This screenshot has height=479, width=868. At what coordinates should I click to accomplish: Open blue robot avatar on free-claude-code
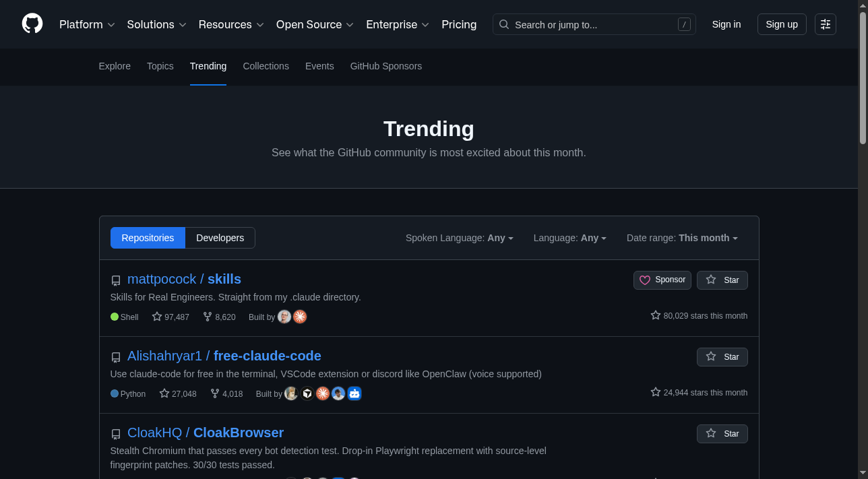tap(354, 393)
